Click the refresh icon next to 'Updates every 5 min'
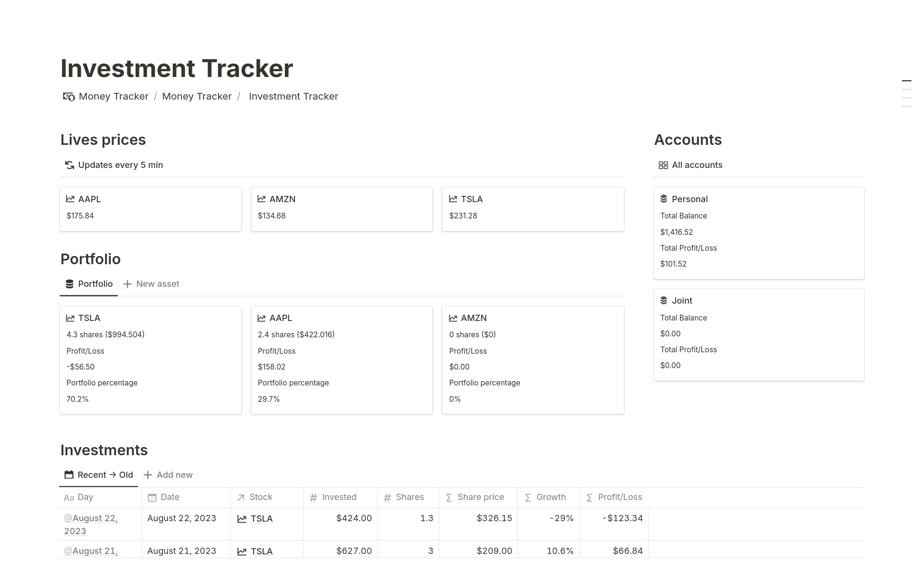The height and width of the screenshot is (577, 924). click(x=69, y=165)
